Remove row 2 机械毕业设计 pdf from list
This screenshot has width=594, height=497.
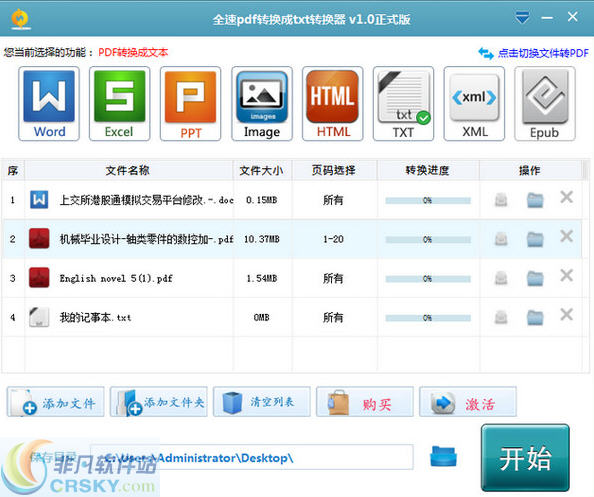pyautogui.click(x=566, y=236)
